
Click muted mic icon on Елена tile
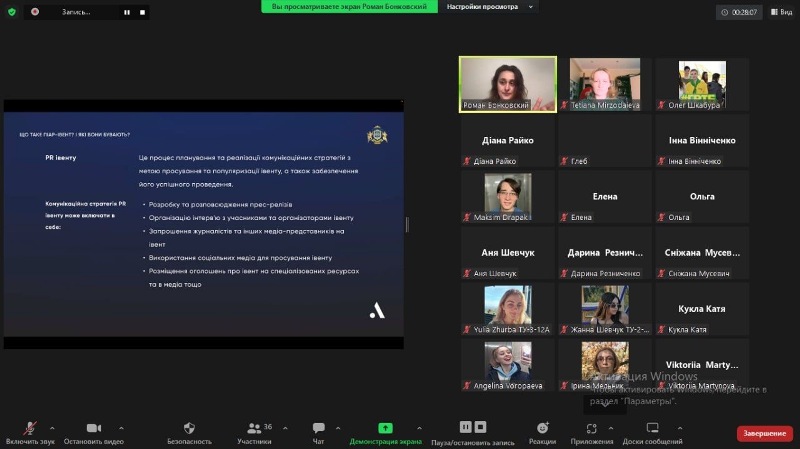(564, 217)
